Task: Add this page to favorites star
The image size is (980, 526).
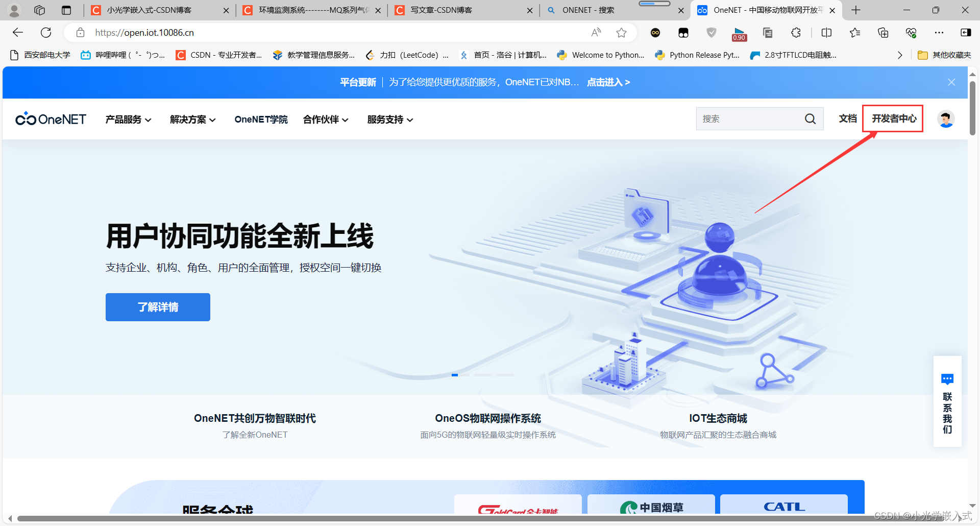Action: pos(621,33)
